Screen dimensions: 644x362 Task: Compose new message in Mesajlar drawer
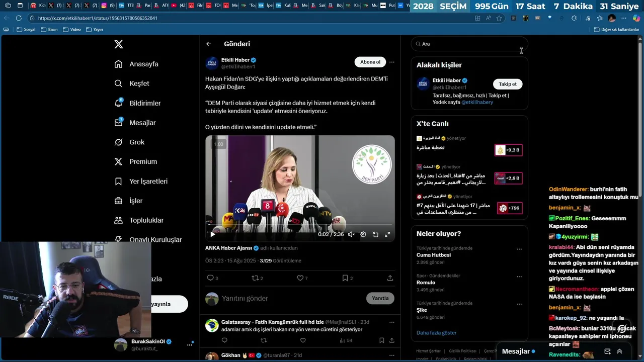pos(607,351)
